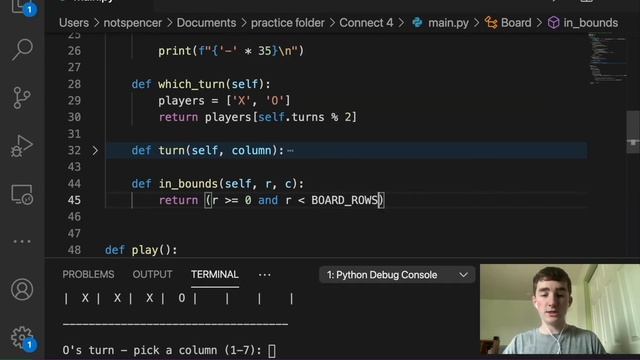Click the Connect 4 breadcrumb

pyautogui.click(x=366, y=23)
